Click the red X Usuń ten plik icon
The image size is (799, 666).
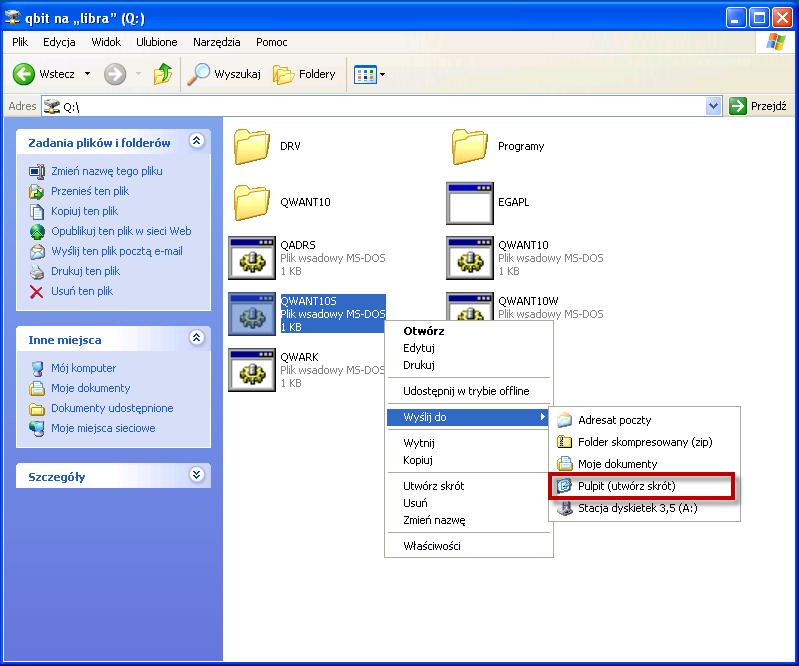(36, 291)
